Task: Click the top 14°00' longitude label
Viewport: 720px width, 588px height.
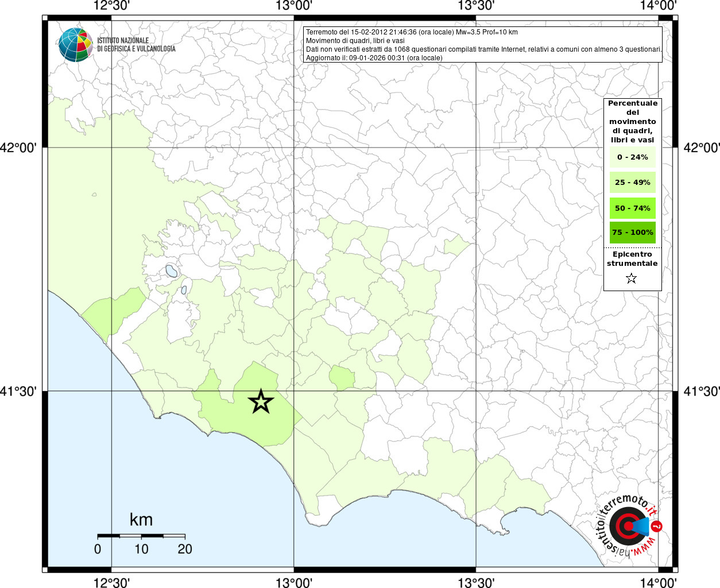Action: [x=658, y=6]
